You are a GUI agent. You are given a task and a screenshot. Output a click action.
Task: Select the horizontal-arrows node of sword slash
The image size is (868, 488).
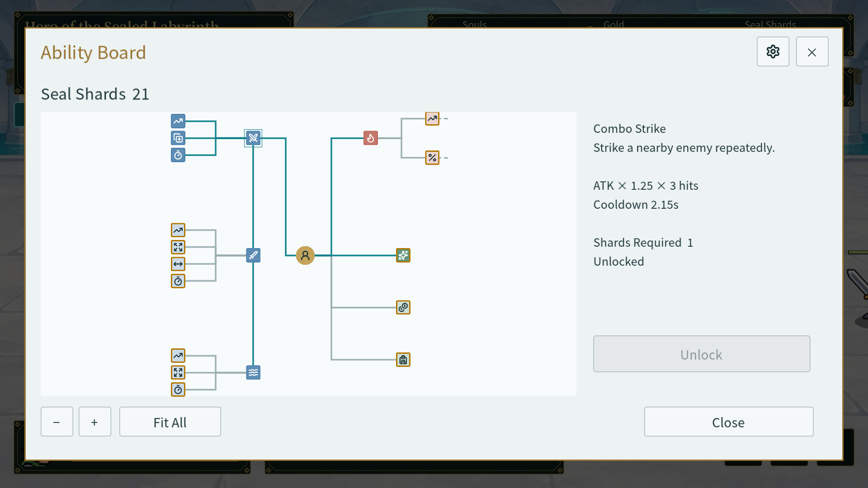(x=178, y=264)
